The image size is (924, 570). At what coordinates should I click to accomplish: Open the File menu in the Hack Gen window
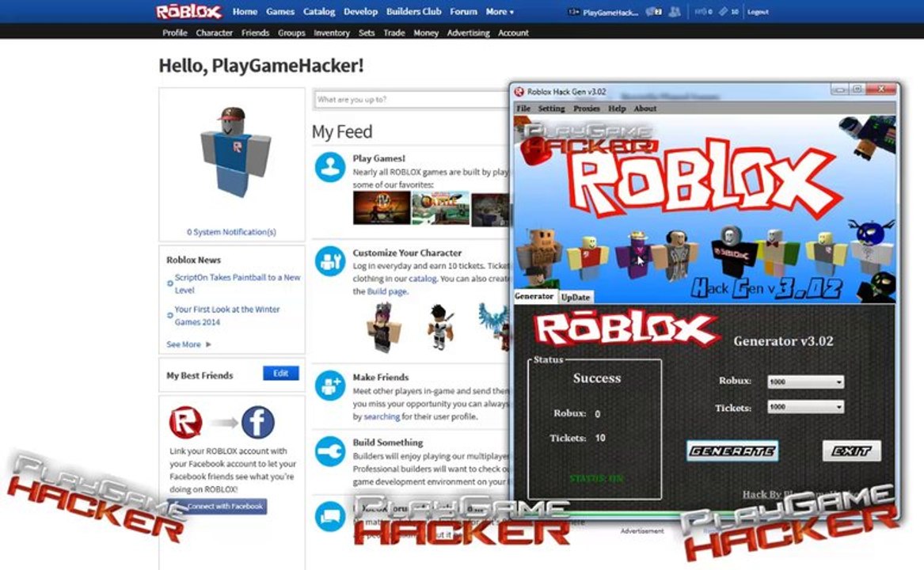[523, 108]
